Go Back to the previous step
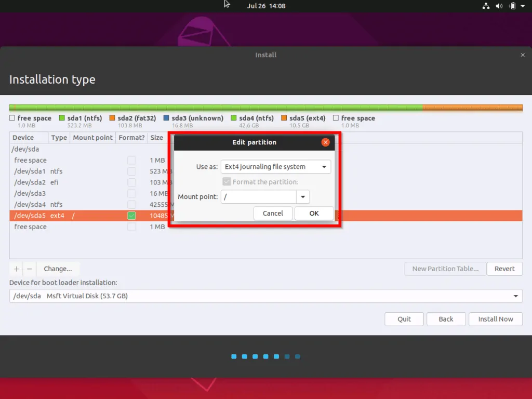Viewport: 532px width, 399px height. [446, 319]
